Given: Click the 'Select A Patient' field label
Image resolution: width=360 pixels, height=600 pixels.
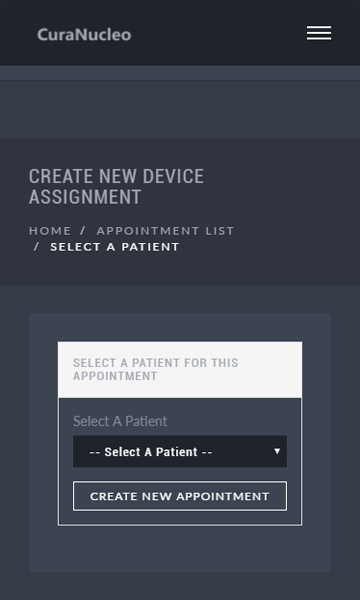Looking at the screenshot, I should (120, 421).
